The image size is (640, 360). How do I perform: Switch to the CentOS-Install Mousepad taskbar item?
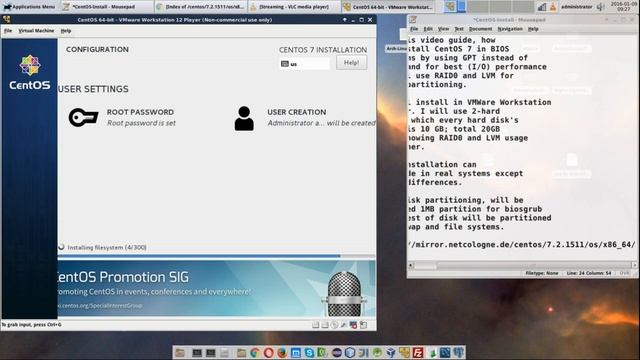point(107,7)
